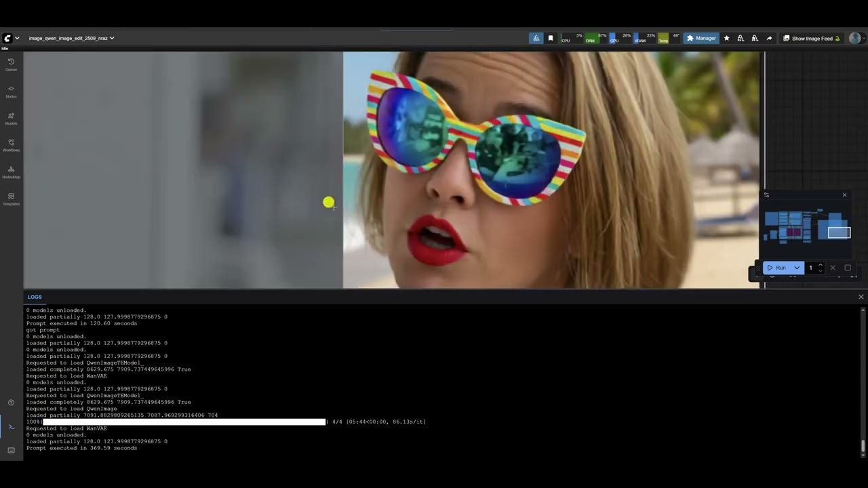The image size is (868, 488).
Task: Close the logs panel
Action: pyautogui.click(x=861, y=297)
